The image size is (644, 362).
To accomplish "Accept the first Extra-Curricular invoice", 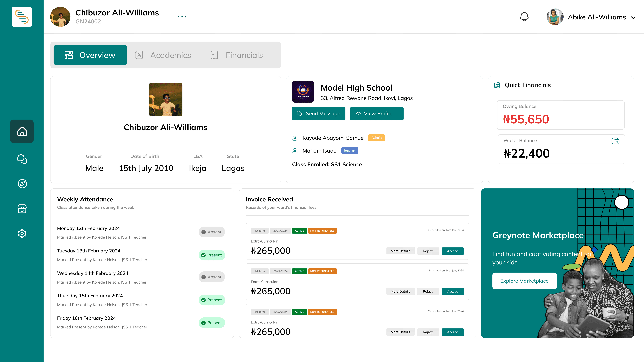I will pos(452,251).
